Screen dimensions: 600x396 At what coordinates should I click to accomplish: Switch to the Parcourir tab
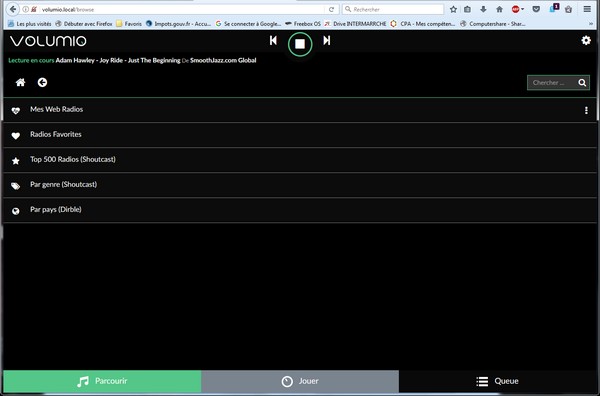[102, 381]
